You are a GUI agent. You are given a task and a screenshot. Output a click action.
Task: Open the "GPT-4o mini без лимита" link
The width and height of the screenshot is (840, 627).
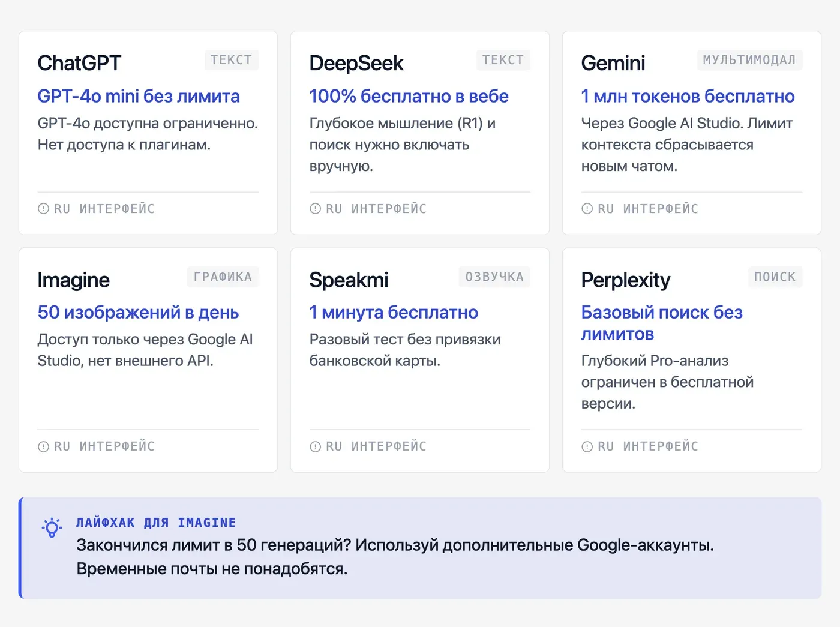point(139,96)
